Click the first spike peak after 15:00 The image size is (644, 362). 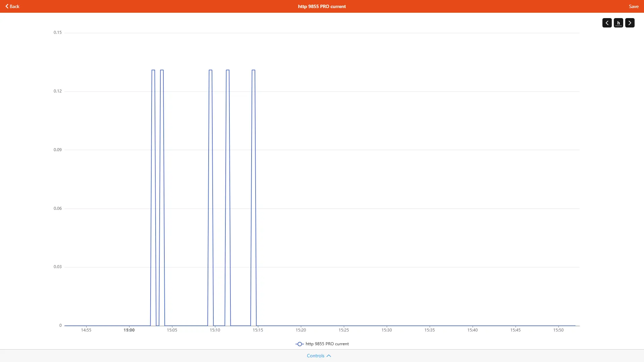point(153,70)
